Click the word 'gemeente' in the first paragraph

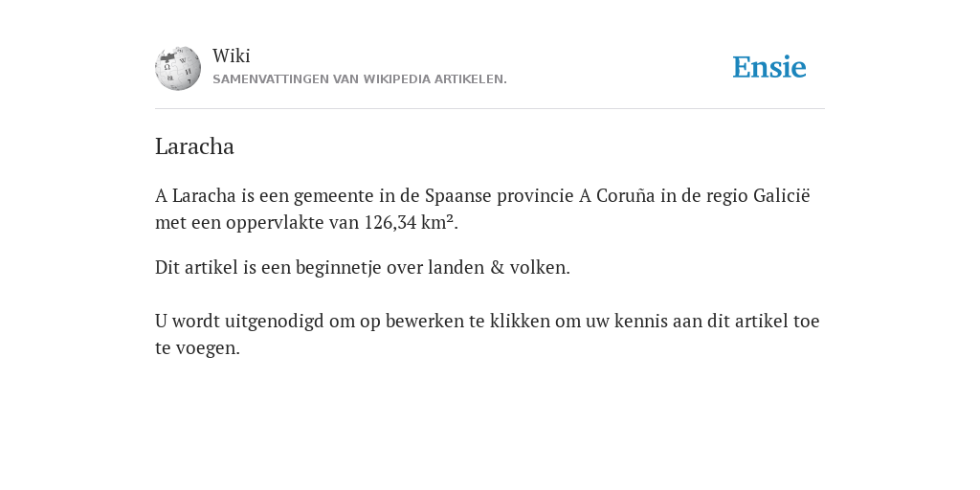[334, 196]
